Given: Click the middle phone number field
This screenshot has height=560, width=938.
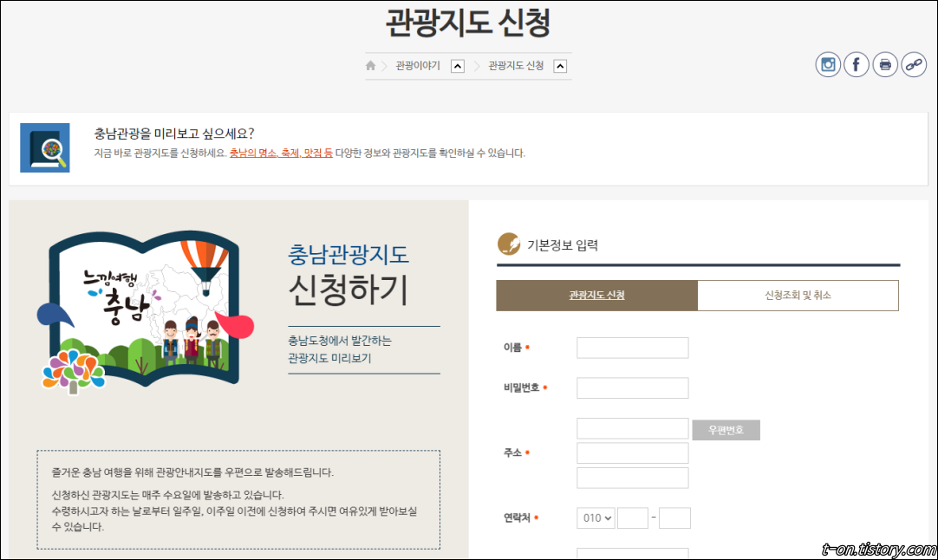Looking at the screenshot, I should tap(633, 518).
